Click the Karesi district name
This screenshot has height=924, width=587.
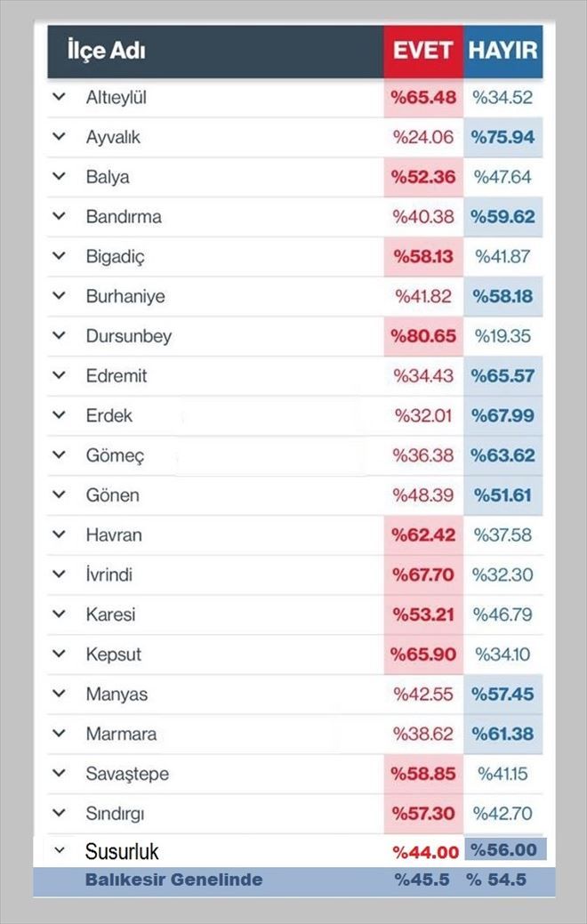coord(110,614)
